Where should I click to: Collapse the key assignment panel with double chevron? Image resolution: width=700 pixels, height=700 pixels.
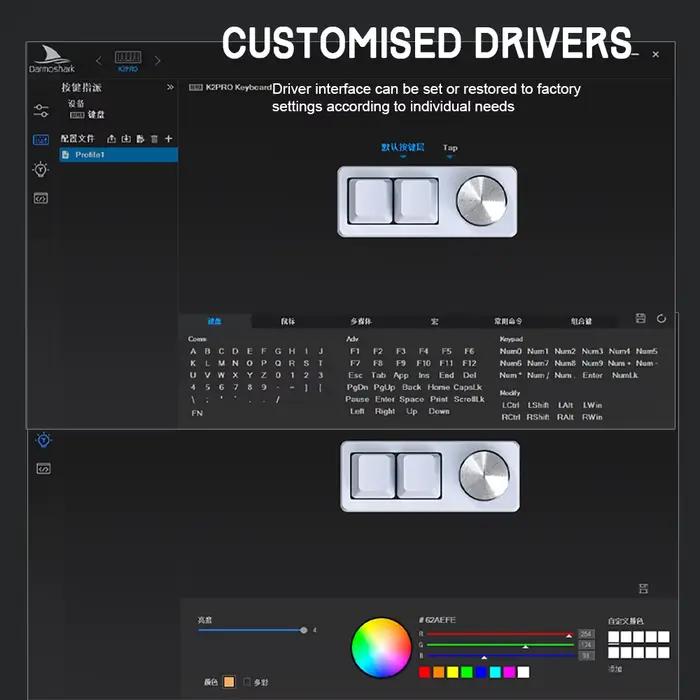point(170,87)
